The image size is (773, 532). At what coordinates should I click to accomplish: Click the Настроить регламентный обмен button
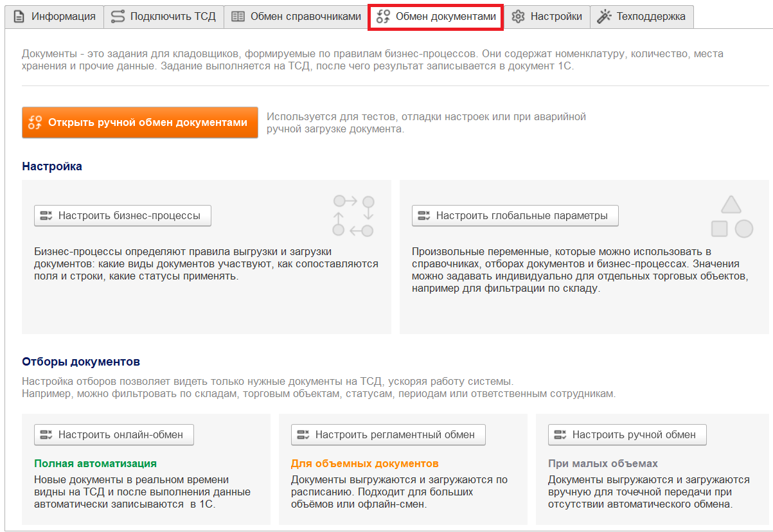pos(388,435)
